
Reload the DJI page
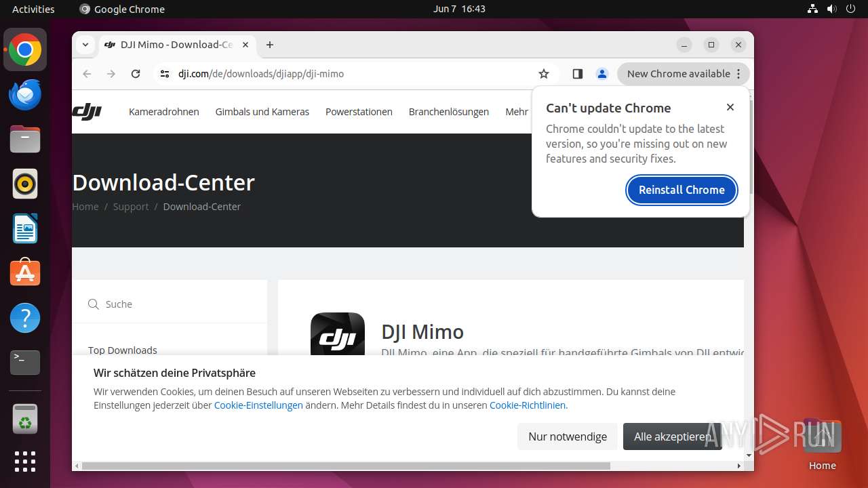coord(136,74)
